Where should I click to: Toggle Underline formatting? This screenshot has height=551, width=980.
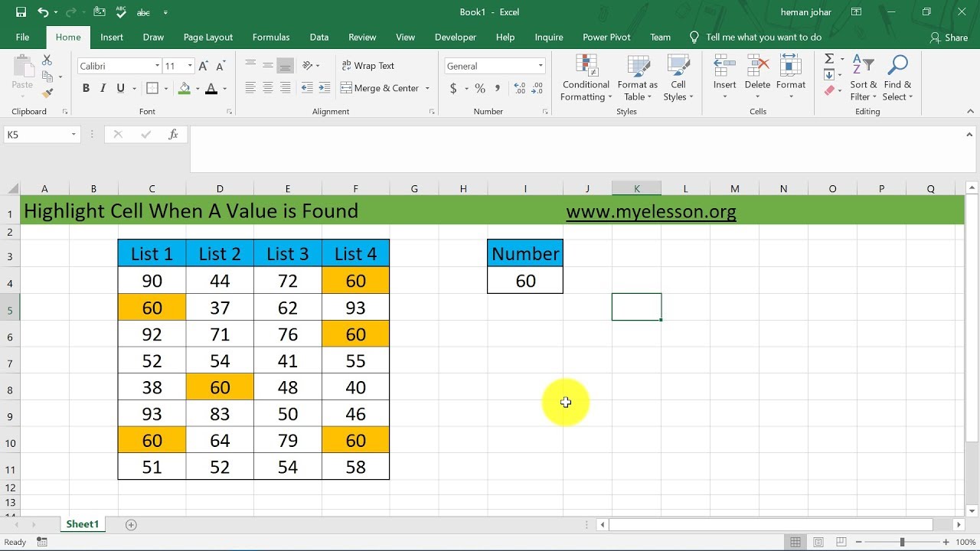point(121,89)
